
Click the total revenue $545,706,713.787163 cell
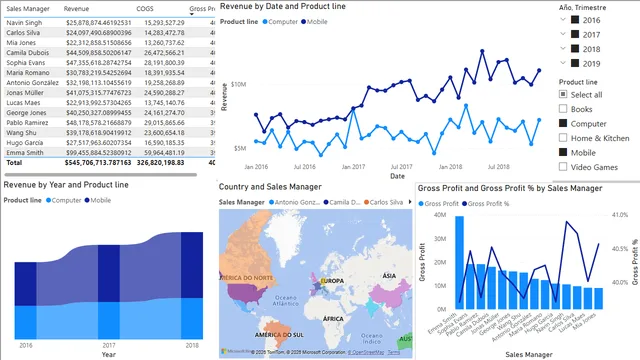98,162
